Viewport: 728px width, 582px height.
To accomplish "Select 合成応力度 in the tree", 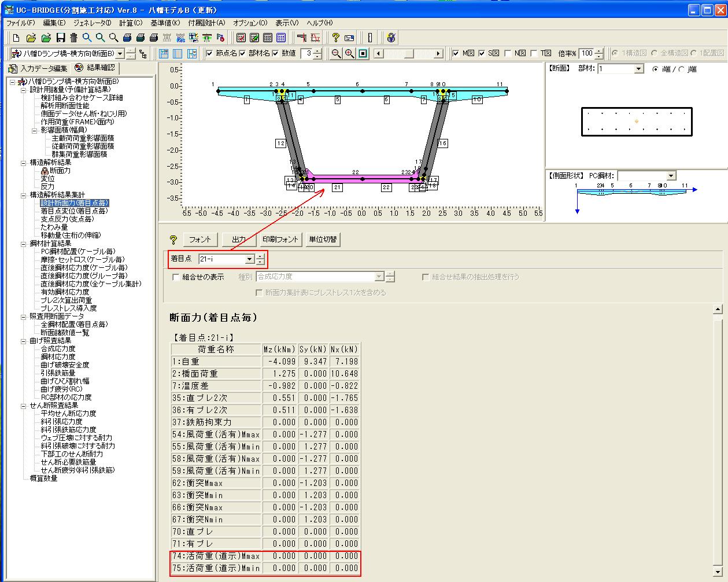I will [58, 349].
